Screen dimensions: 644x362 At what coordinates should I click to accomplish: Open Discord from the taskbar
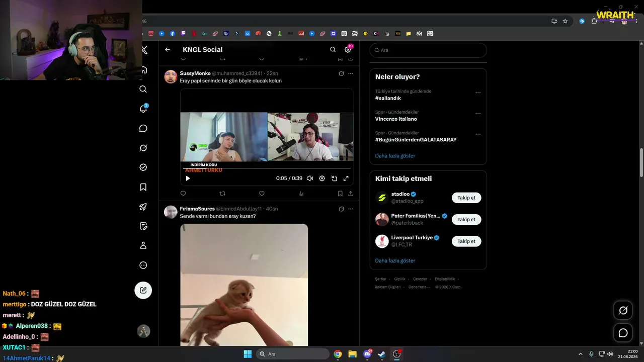367,354
